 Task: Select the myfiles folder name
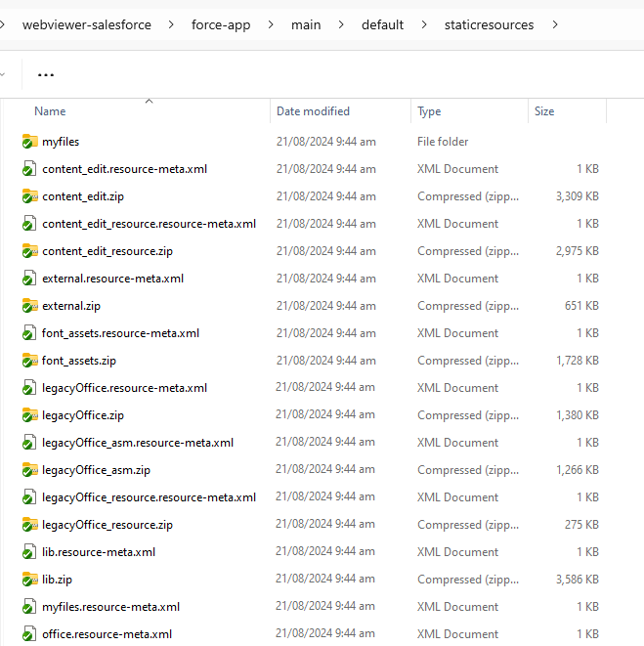pos(61,142)
